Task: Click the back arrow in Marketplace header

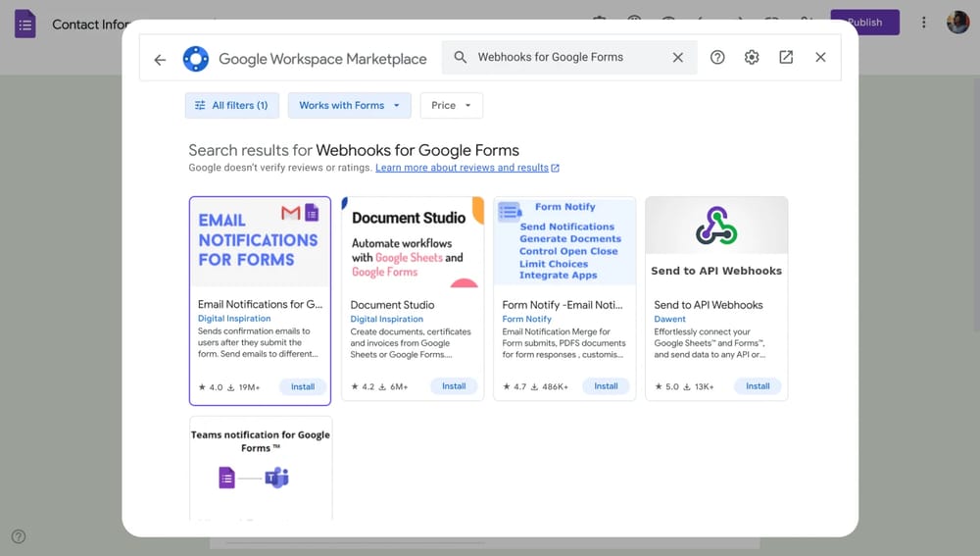Action: (160, 59)
